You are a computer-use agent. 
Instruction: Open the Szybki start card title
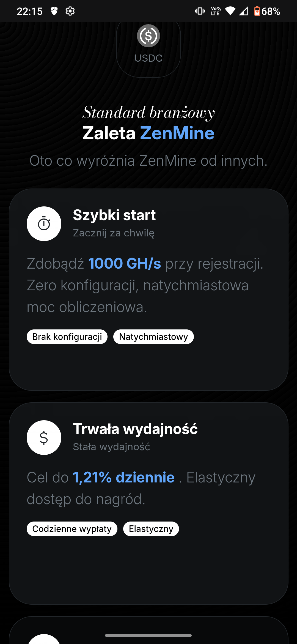click(114, 215)
